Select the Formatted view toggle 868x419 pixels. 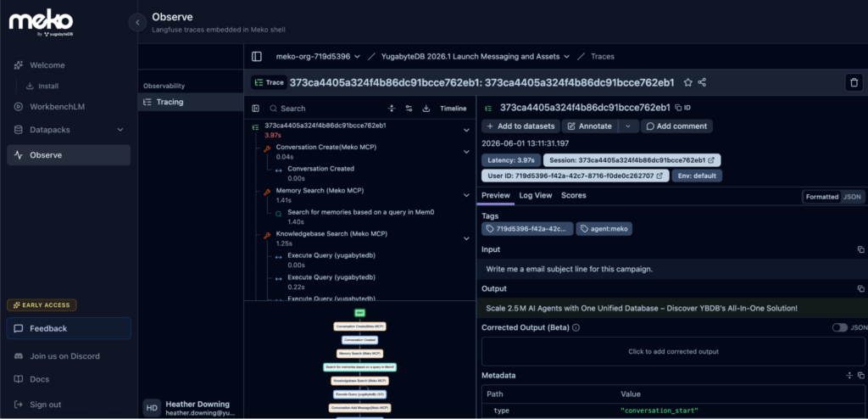tap(822, 197)
